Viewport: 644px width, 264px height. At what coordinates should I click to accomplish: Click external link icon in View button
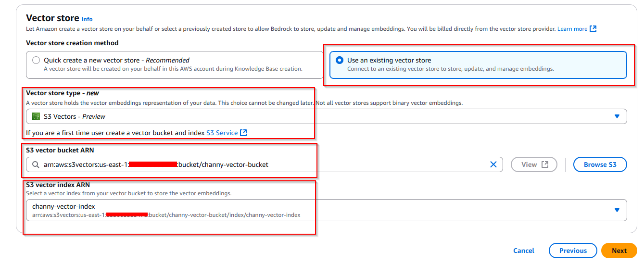544,164
